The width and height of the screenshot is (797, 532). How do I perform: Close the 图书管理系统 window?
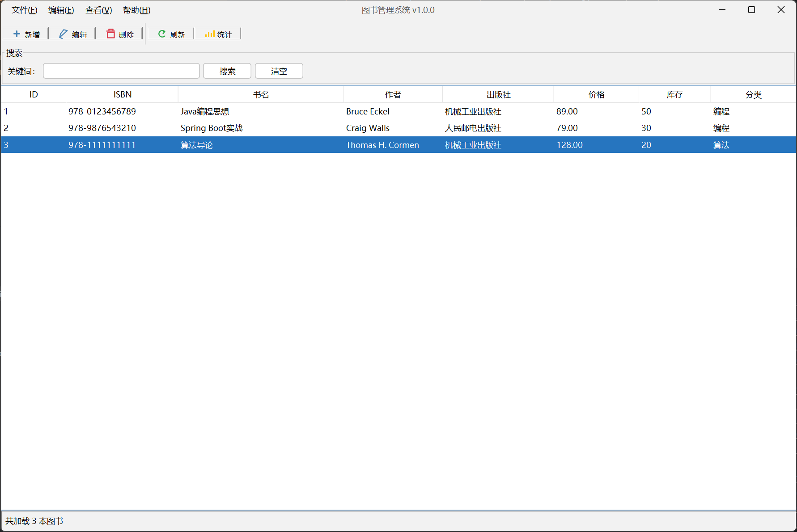781,10
